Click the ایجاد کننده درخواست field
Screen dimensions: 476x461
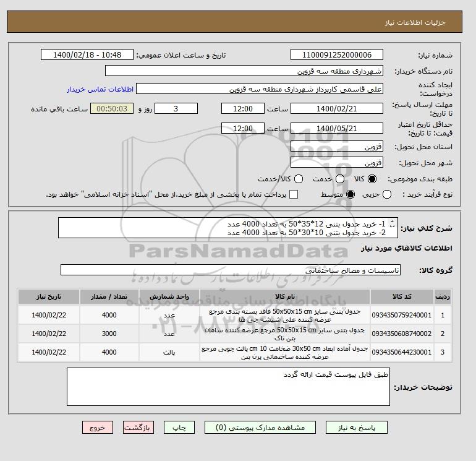coord(260,89)
